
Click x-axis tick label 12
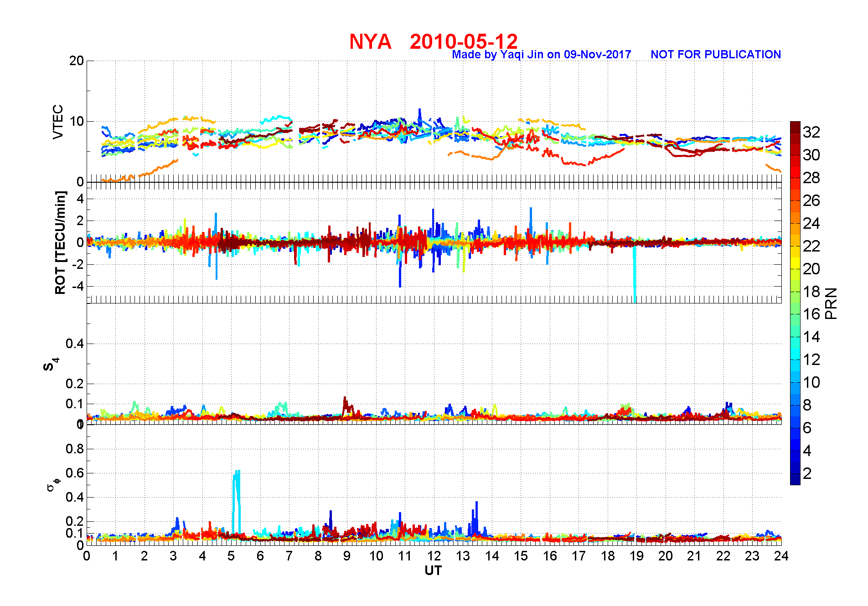click(434, 556)
